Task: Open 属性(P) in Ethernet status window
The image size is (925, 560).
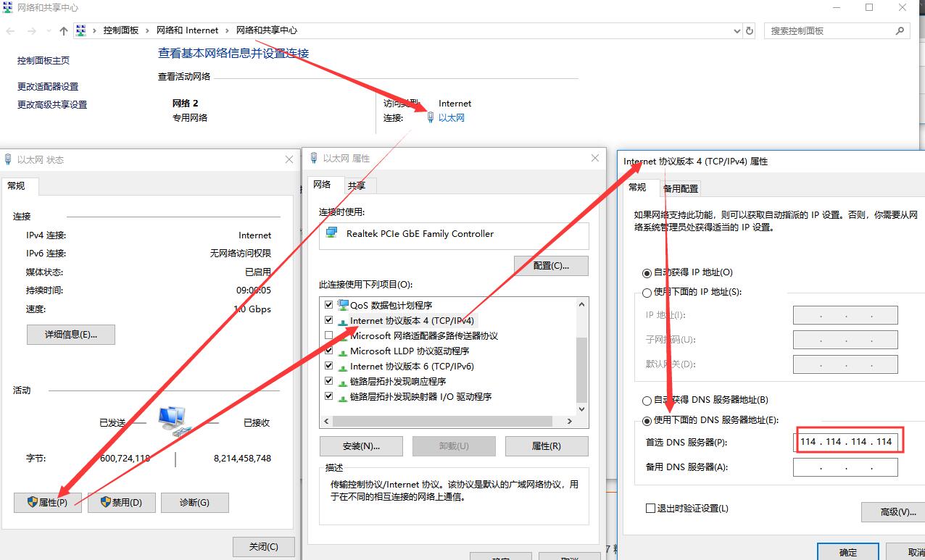Action: 48,503
